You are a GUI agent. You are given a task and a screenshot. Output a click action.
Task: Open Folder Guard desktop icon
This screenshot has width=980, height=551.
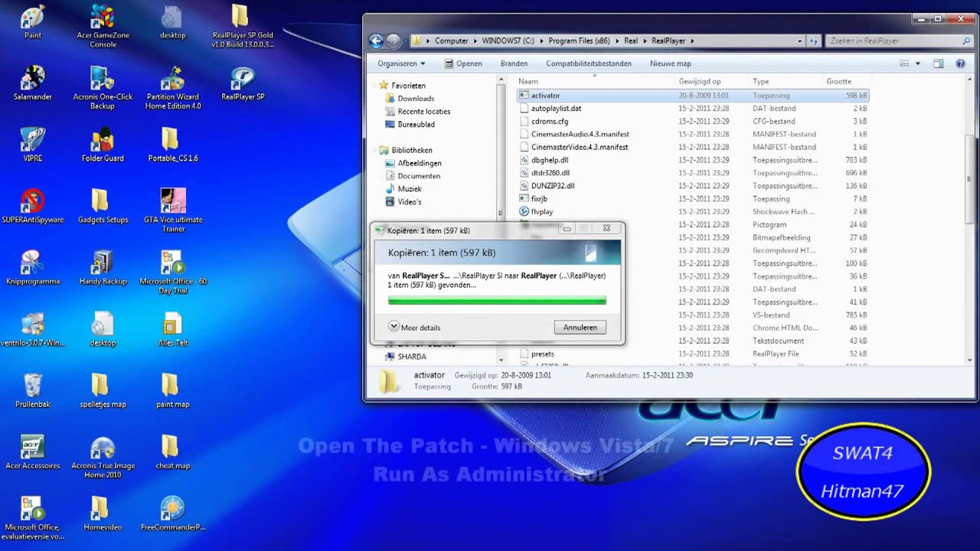tap(103, 145)
